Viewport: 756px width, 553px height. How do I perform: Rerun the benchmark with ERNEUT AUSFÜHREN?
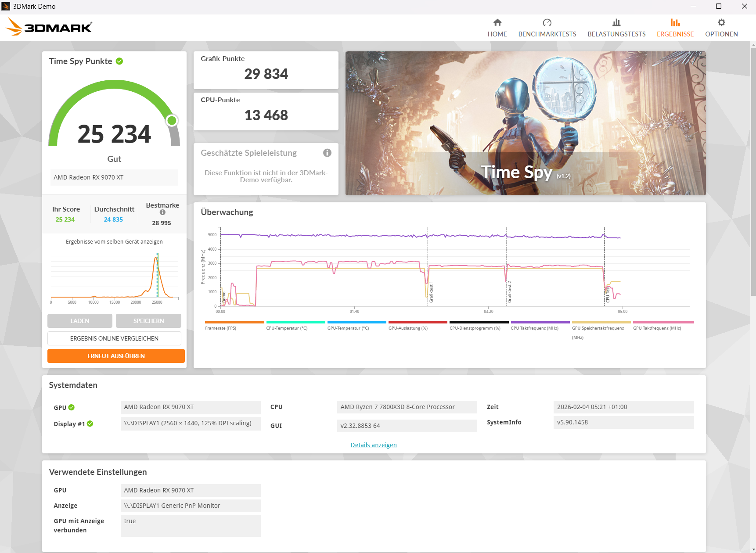coord(116,356)
